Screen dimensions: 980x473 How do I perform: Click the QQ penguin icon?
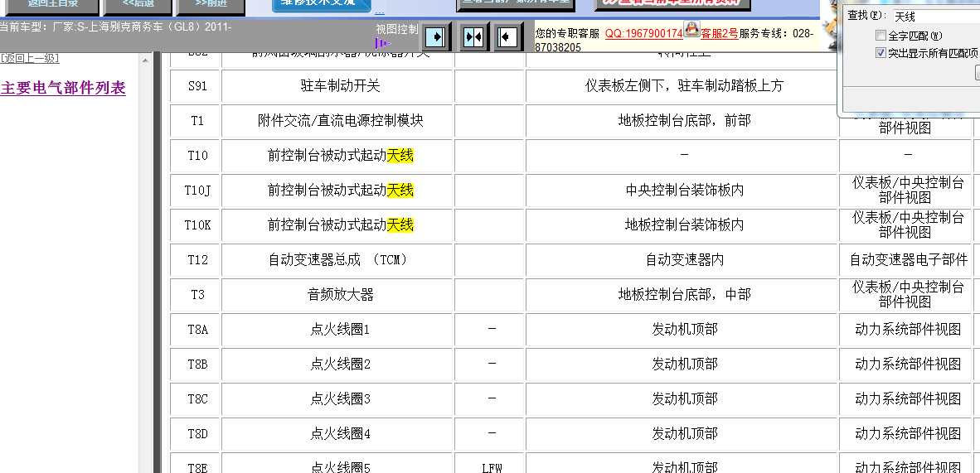(x=691, y=29)
